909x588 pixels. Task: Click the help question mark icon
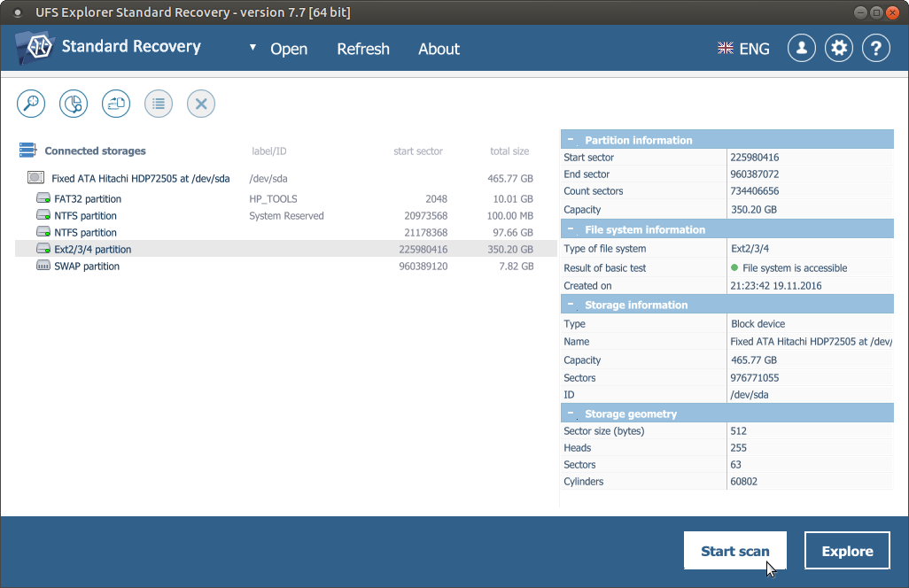pyautogui.click(x=876, y=49)
